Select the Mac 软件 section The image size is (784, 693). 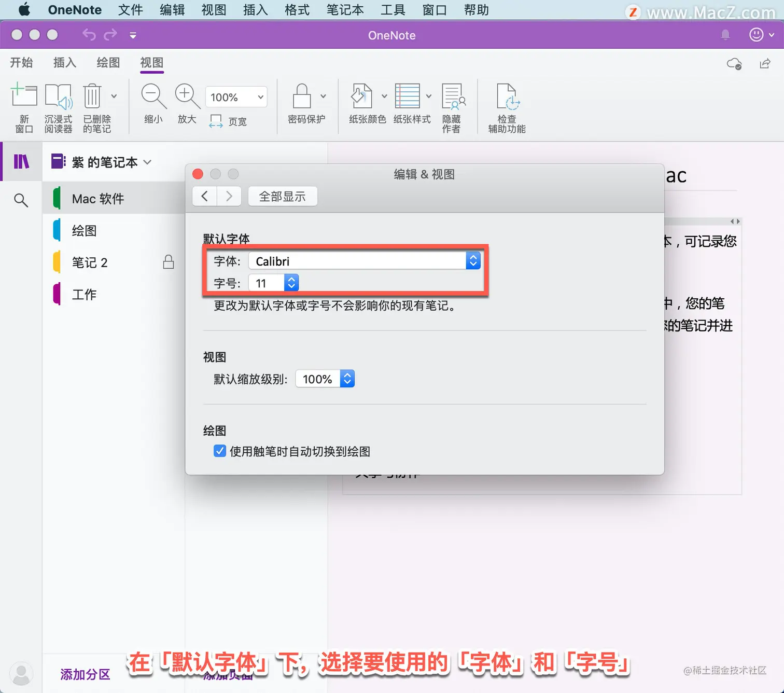click(114, 199)
